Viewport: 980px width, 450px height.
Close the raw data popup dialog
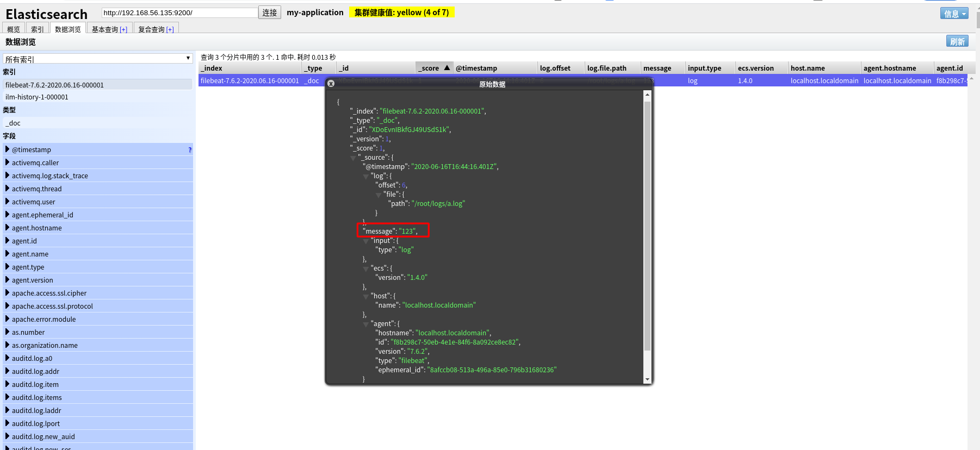click(x=331, y=84)
